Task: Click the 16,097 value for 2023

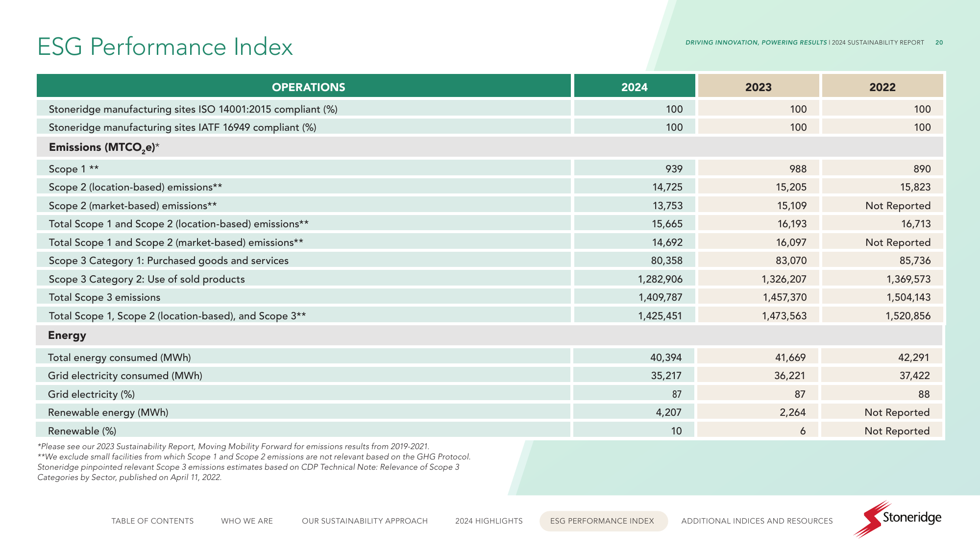Action: click(791, 242)
